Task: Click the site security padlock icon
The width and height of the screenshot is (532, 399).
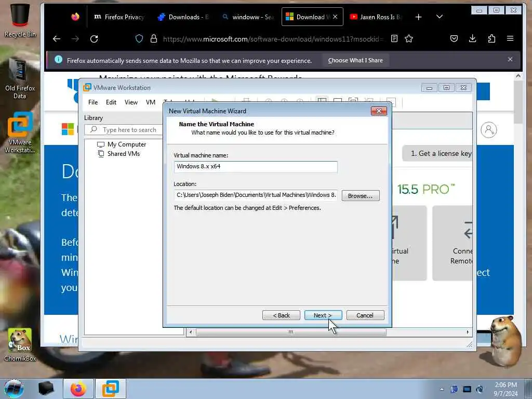Action: tap(154, 38)
